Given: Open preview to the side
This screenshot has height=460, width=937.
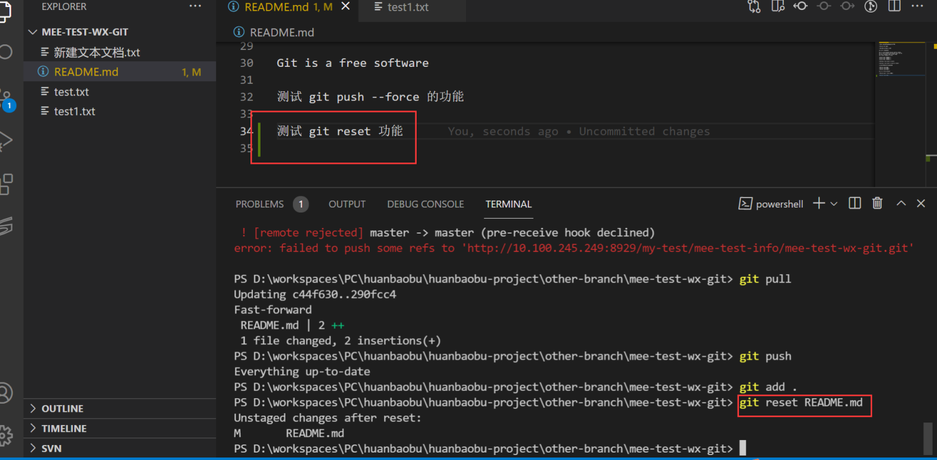Looking at the screenshot, I should tap(777, 7).
